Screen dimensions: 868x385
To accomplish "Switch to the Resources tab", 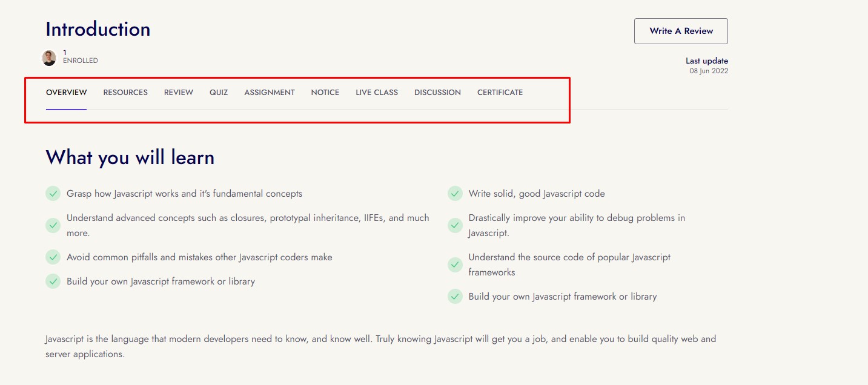I will pos(125,93).
